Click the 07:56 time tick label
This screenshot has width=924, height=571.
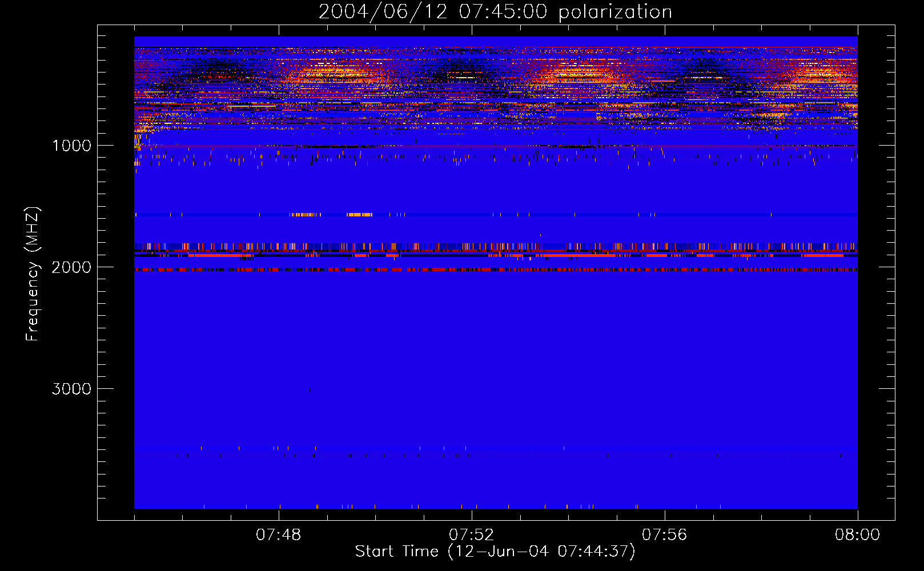coord(665,535)
